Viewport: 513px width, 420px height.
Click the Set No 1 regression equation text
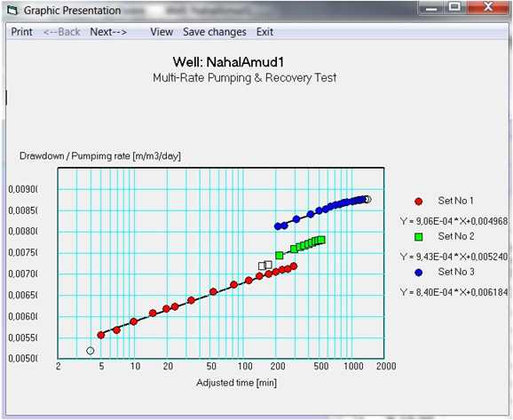coord(454,221)
